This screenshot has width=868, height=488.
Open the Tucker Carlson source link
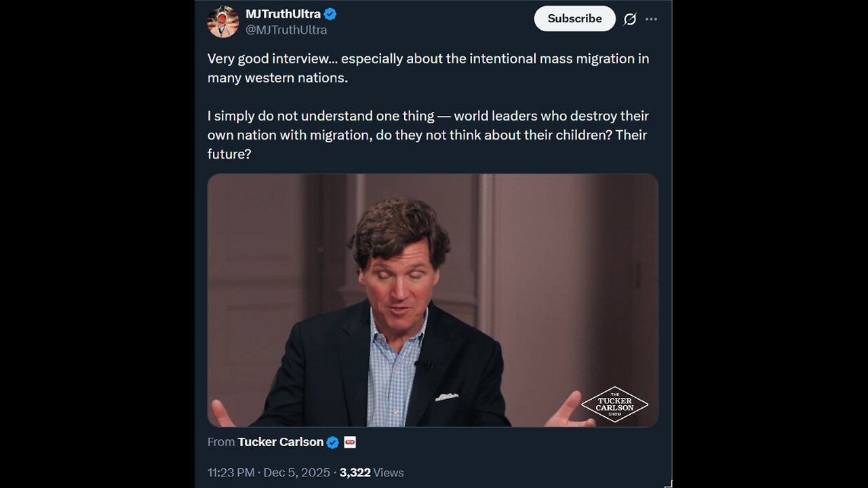click(x=280, y=442)
